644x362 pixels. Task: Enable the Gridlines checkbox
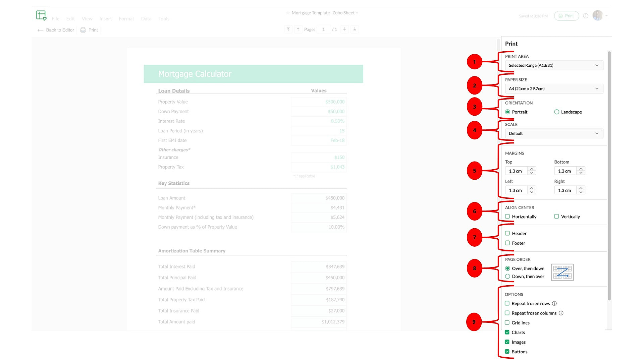click(x=507, y=323)
